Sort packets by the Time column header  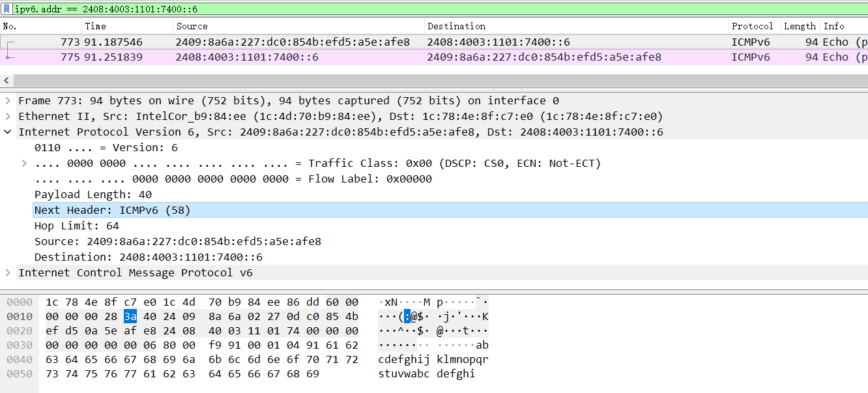[95, 26]
